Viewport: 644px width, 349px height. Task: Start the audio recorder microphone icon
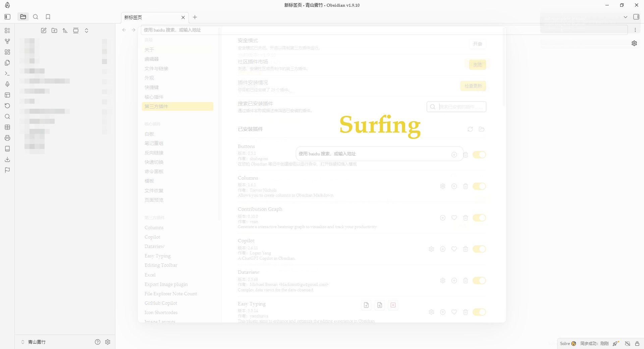click(7, 84)
